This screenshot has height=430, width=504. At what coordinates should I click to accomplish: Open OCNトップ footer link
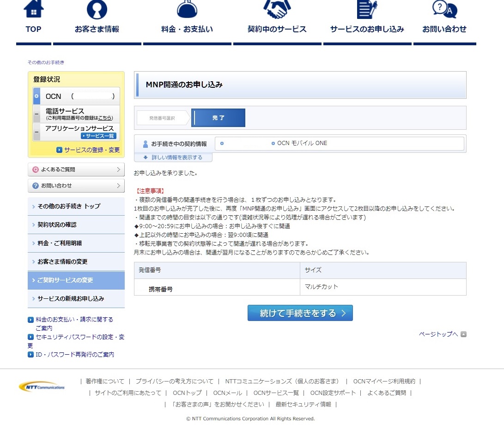click(188, 393)
